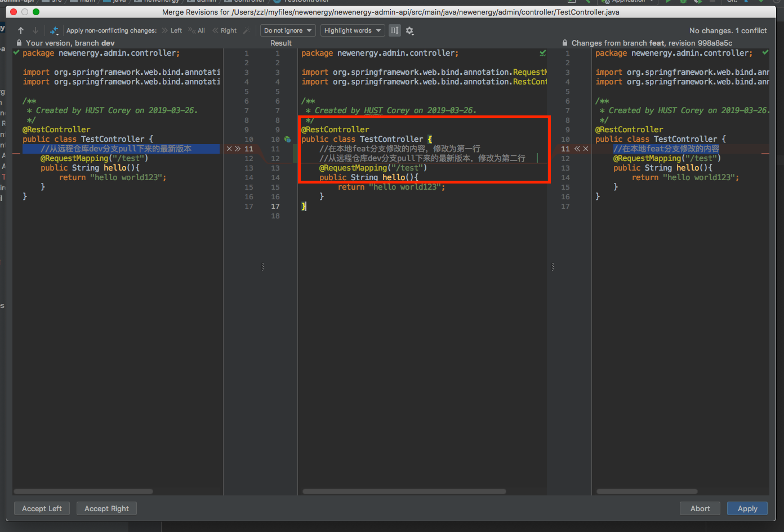
Task: Click first import line in right pane
Action: (x=682, y=72)
